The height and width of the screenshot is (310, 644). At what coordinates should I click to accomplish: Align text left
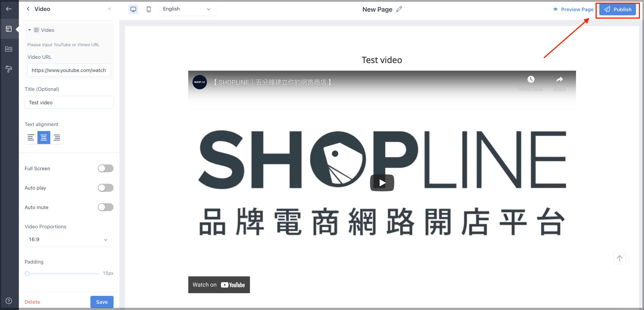click(31, 138)
